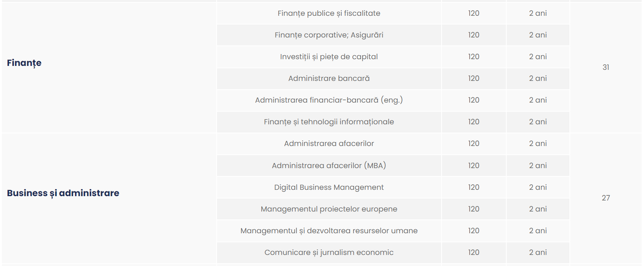Select the Digital Business Management program
The width and height of the screenshot is (644, 266).
pos(329,187)
